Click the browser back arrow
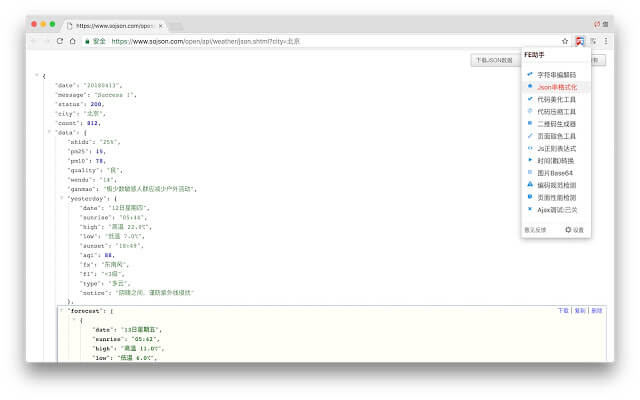 [34, 41]
